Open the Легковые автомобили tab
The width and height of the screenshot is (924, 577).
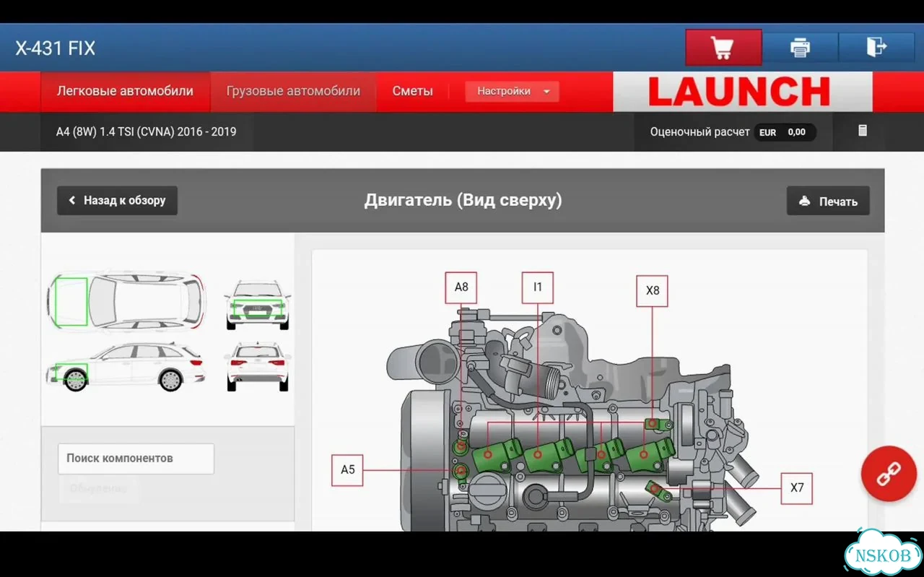point(125,91)
